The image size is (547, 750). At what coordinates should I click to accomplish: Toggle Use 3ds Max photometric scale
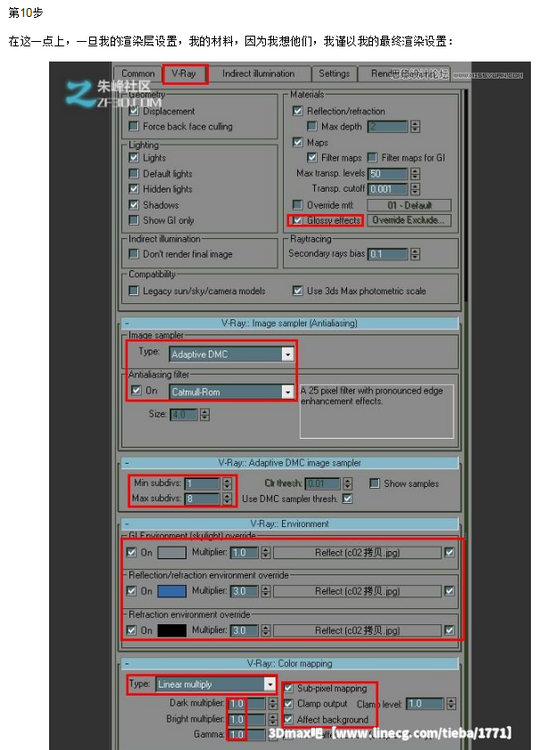[297, 290]
